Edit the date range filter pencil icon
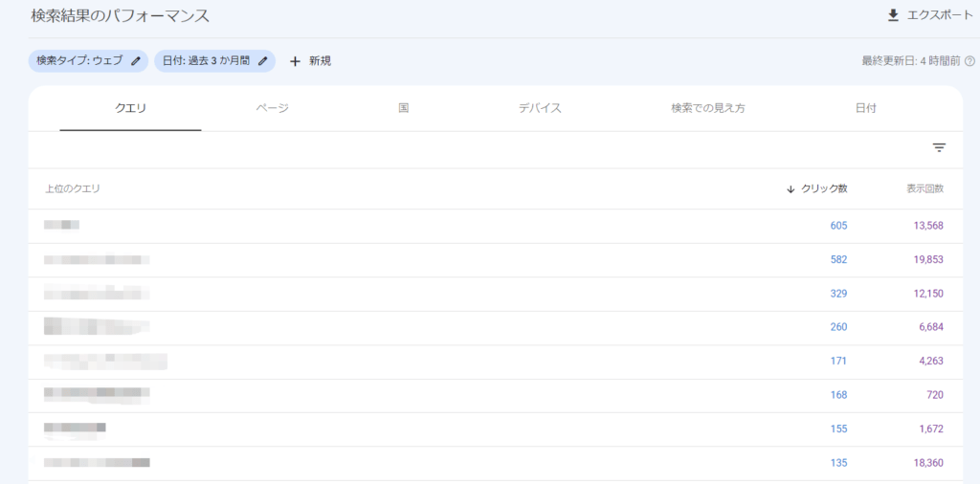This screenshot has width=980, height=484. click(x=263, y=61)
